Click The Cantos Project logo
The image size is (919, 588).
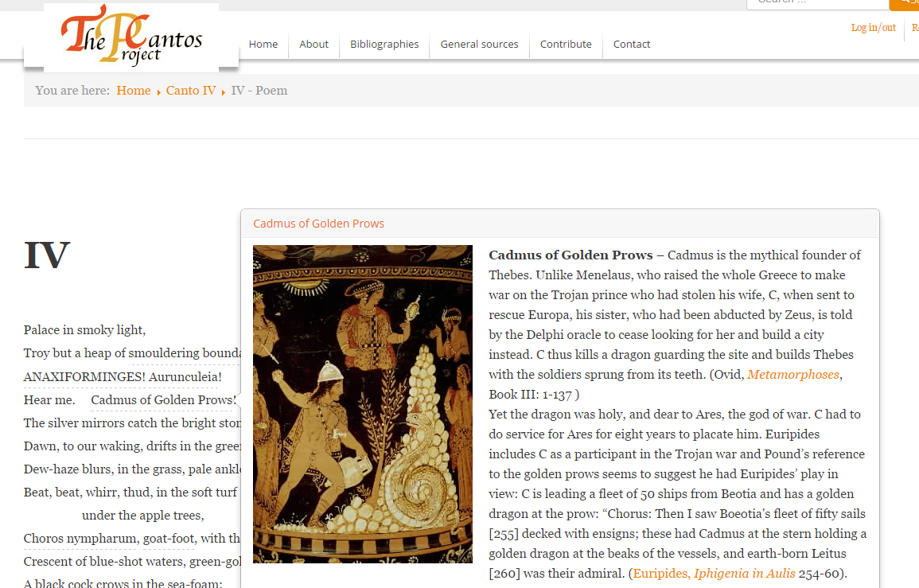pos(131,35)
